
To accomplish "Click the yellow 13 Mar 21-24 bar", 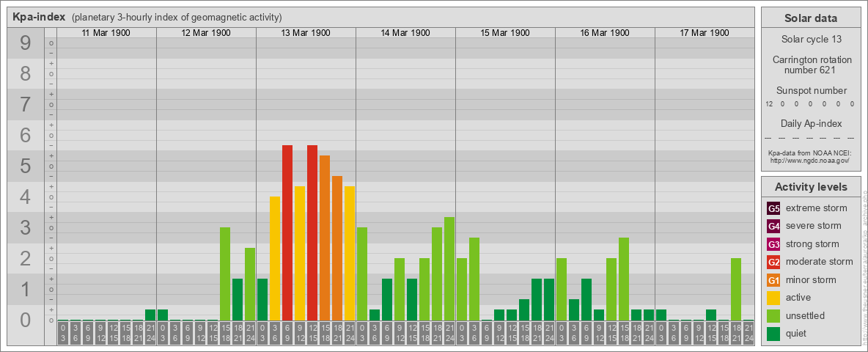I will 350,254.
